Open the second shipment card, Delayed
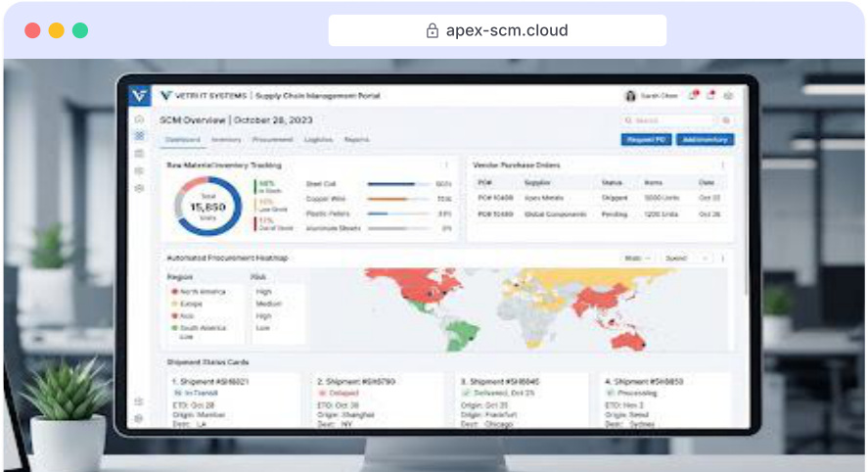 pyautogui.click(x=378, y=401)
